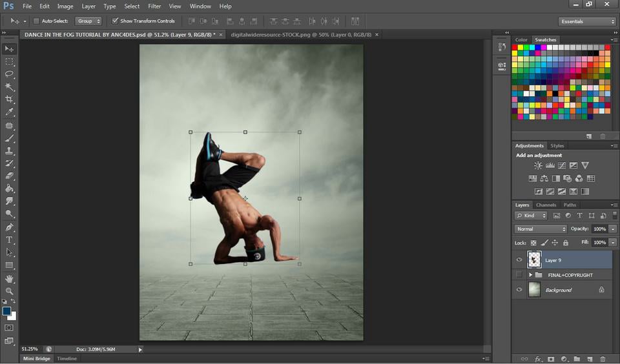Screen dimensions: 620x364
Task: Add a Brightness/Contrast adjustment
Action: pos(538,166)
